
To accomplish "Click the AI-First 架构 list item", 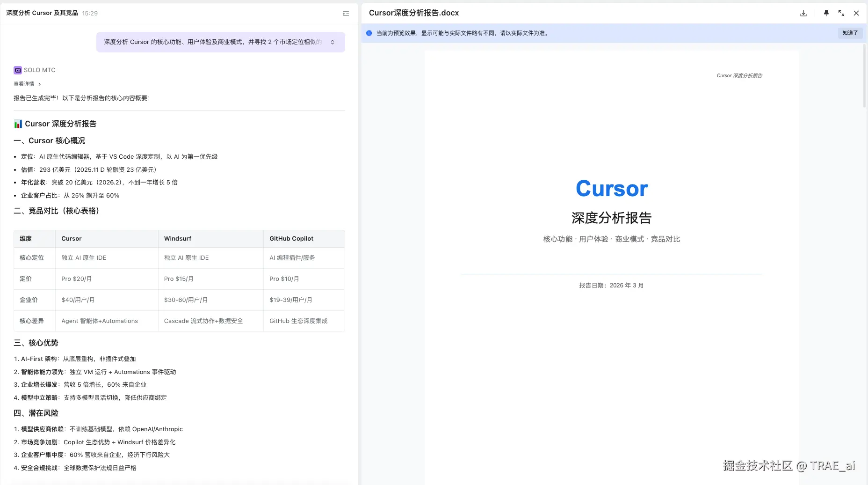I will (75, 359).
